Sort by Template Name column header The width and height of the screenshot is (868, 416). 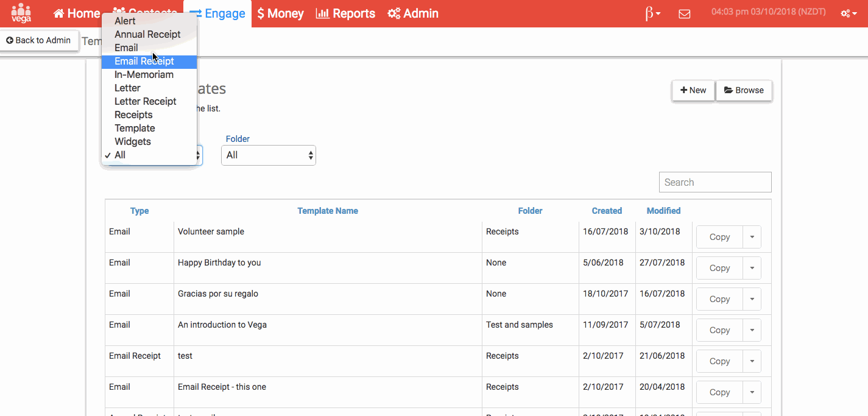pos(328,211)
